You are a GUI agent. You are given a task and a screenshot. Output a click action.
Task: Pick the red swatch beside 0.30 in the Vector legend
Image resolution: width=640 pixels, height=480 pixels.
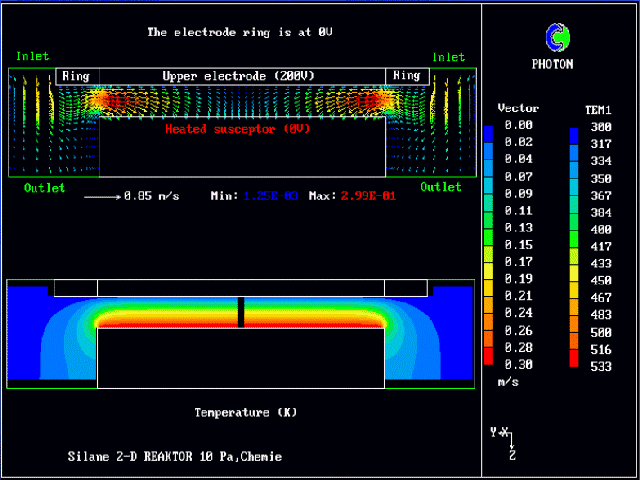tap(488, 359)
